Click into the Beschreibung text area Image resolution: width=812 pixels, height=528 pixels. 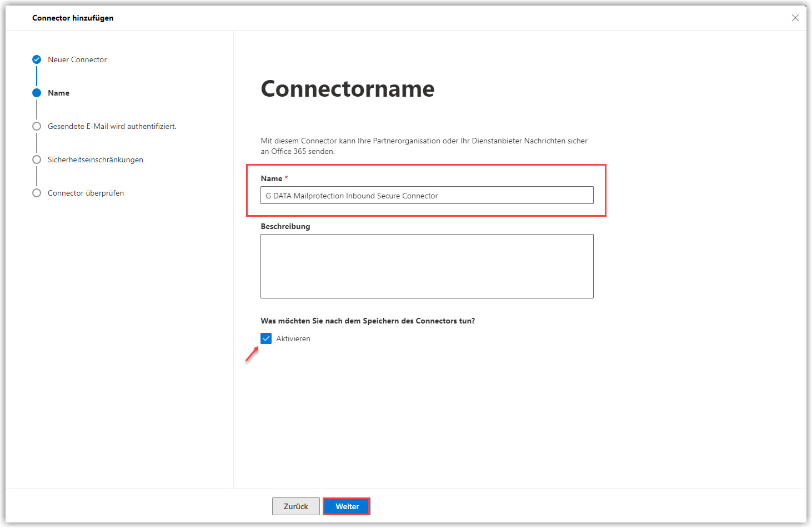(427, 266)
